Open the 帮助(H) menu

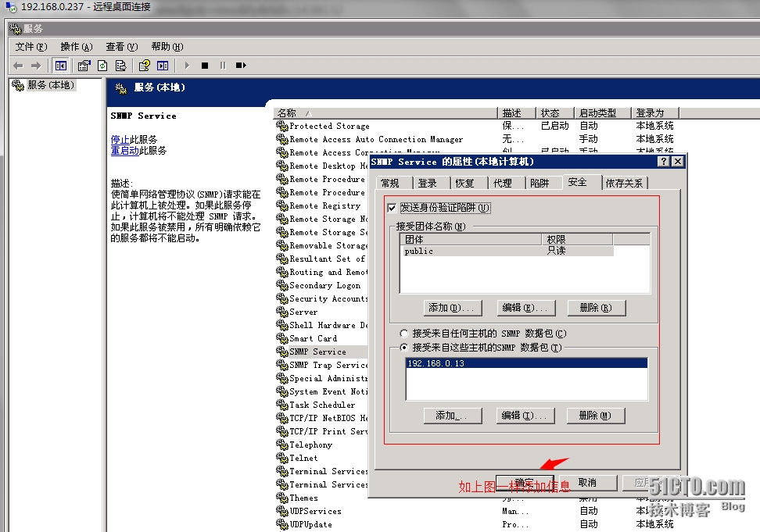(x=167, y=46)
